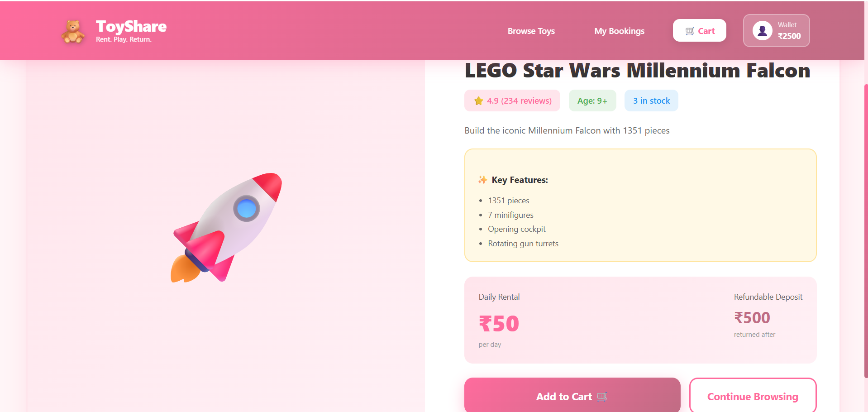Click the page vertical scrollbar
The width and height of the screenshot is (868, 412).
click(865, 226)
